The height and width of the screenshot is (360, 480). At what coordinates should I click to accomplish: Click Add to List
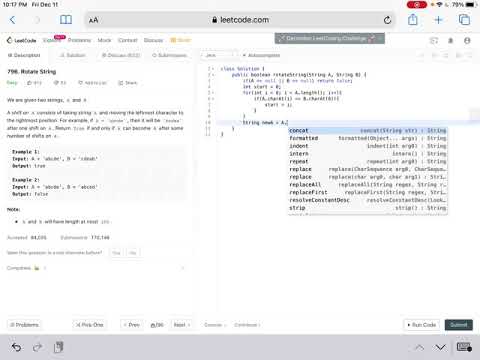[x=92, y=83]
